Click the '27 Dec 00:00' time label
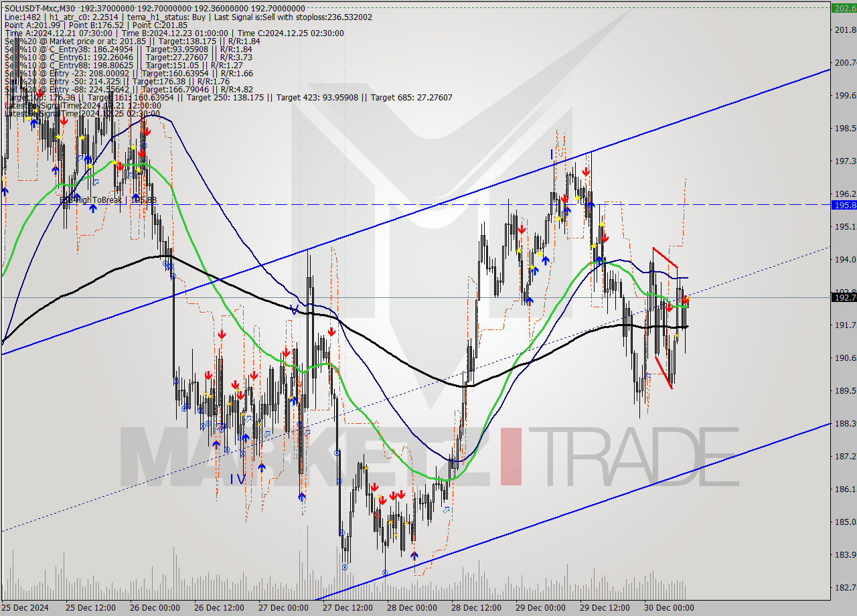Screen dimensions: 857x616 coord(285,608)
